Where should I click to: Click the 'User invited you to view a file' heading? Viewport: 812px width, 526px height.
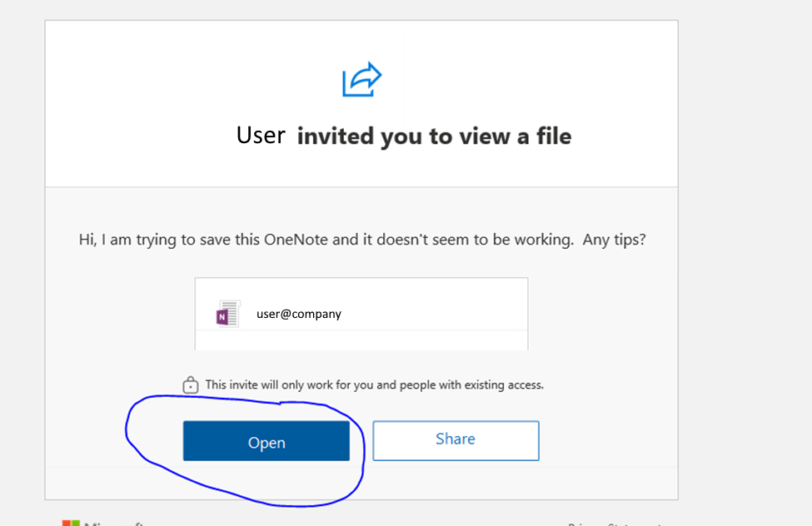click(402, 136)
